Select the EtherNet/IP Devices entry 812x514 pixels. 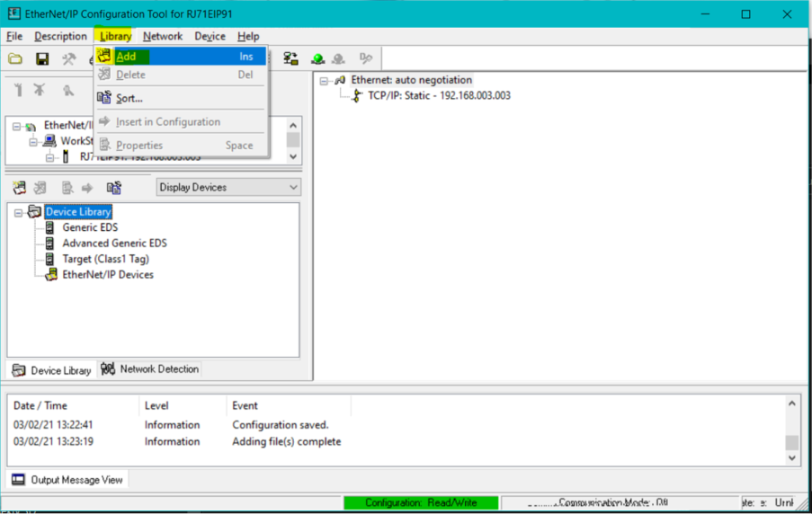(108, 274)
